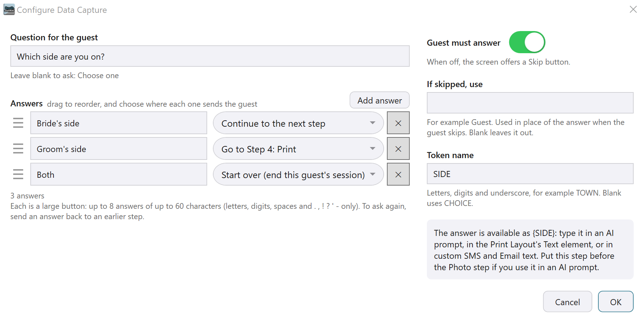Click the app icon in title bar
This screenshot has width=644, height=323.
pos(9,10)
